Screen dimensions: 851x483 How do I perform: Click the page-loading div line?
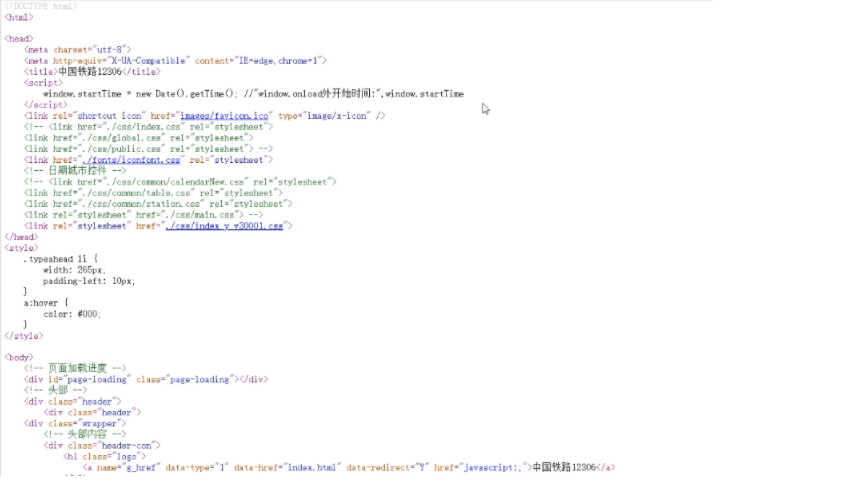coord(146,379)
